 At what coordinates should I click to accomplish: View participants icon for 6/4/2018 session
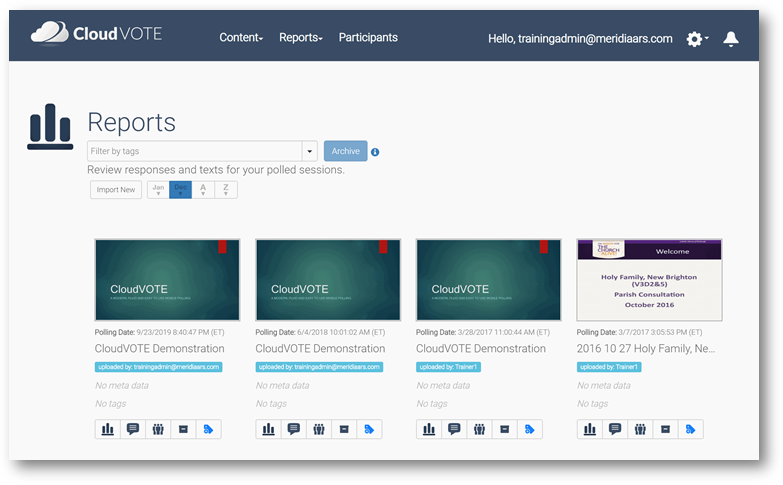pos(319,429)
